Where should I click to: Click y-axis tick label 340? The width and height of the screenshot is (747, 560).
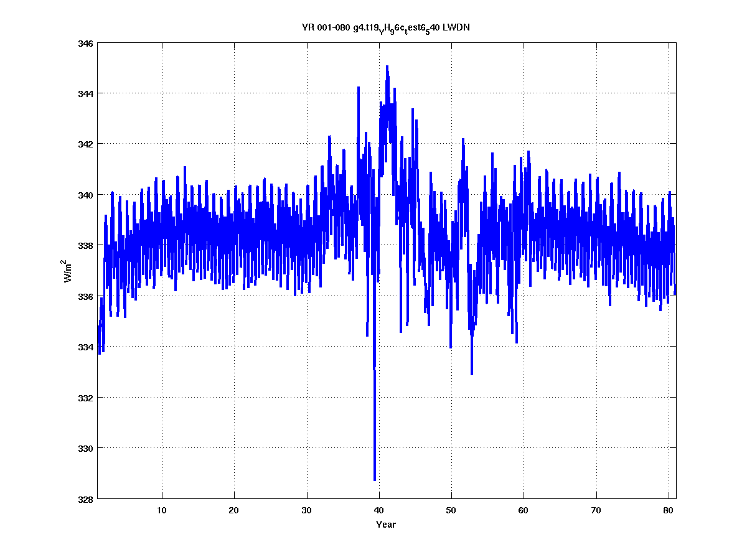[x=85, y=195]
